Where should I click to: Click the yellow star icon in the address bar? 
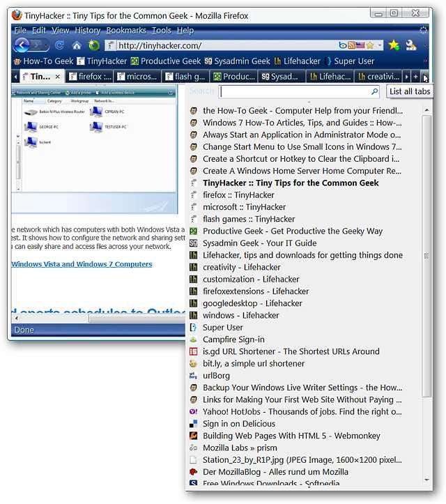click(x=370, y=45)
